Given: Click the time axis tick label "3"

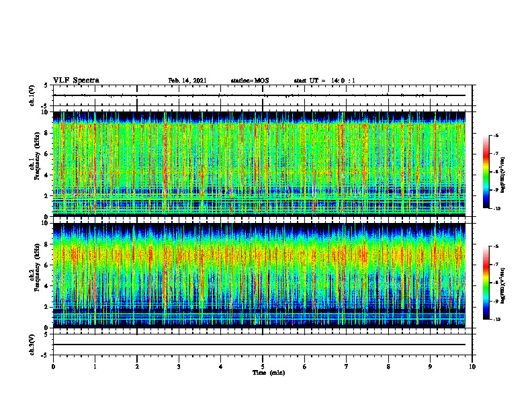Looking at the screenshot, I should 179,367.
